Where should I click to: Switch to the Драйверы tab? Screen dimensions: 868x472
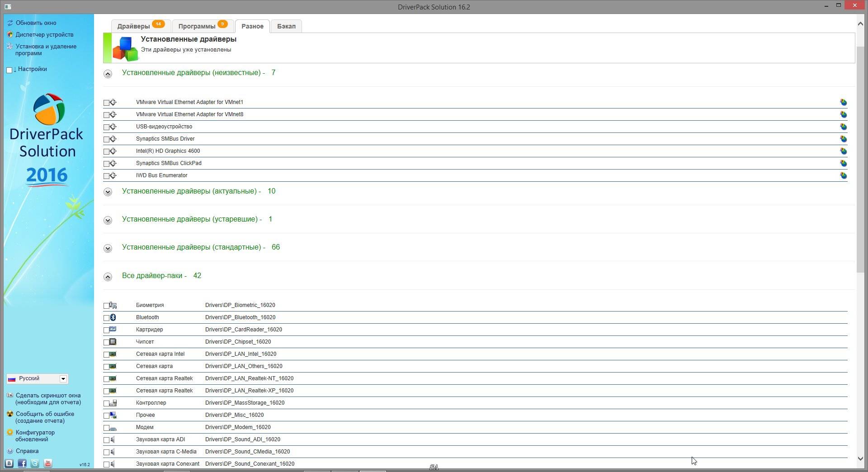141,26
